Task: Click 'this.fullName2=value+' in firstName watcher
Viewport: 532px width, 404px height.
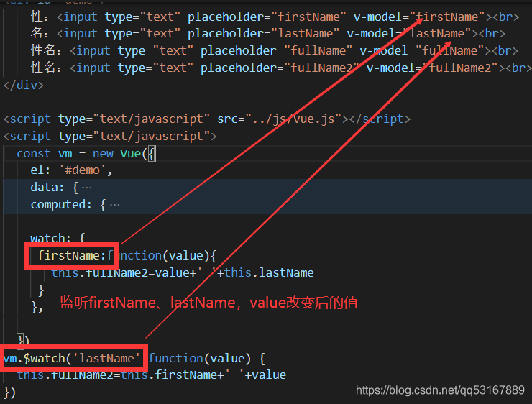Action: [124, 272]
